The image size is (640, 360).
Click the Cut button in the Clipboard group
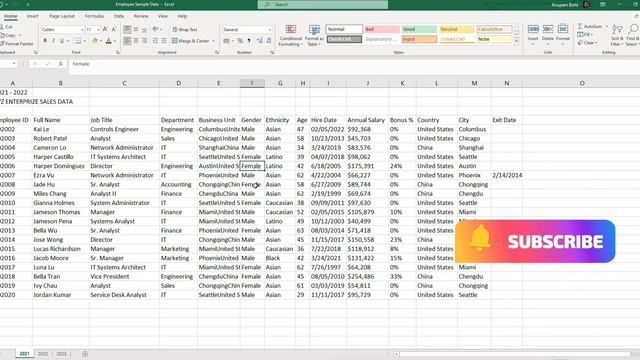click(x=7, y=27)
